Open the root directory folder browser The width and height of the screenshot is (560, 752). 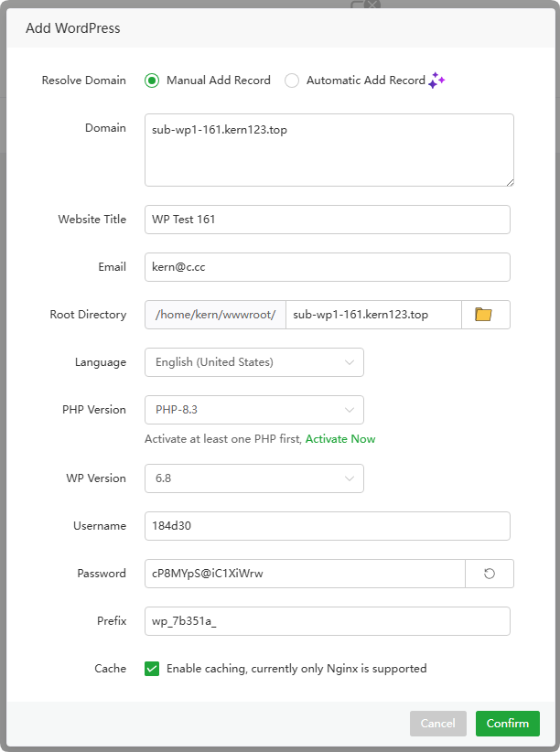click(484, 315)
